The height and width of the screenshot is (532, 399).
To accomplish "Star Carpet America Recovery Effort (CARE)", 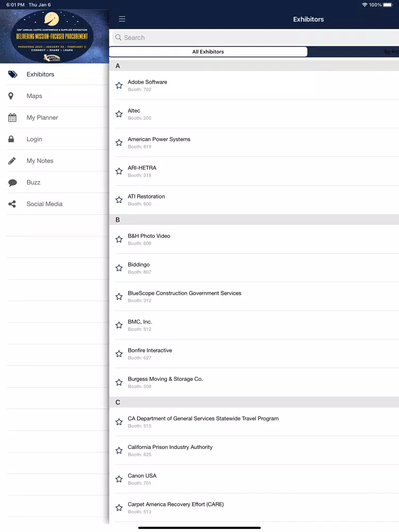I will [119, 508].
